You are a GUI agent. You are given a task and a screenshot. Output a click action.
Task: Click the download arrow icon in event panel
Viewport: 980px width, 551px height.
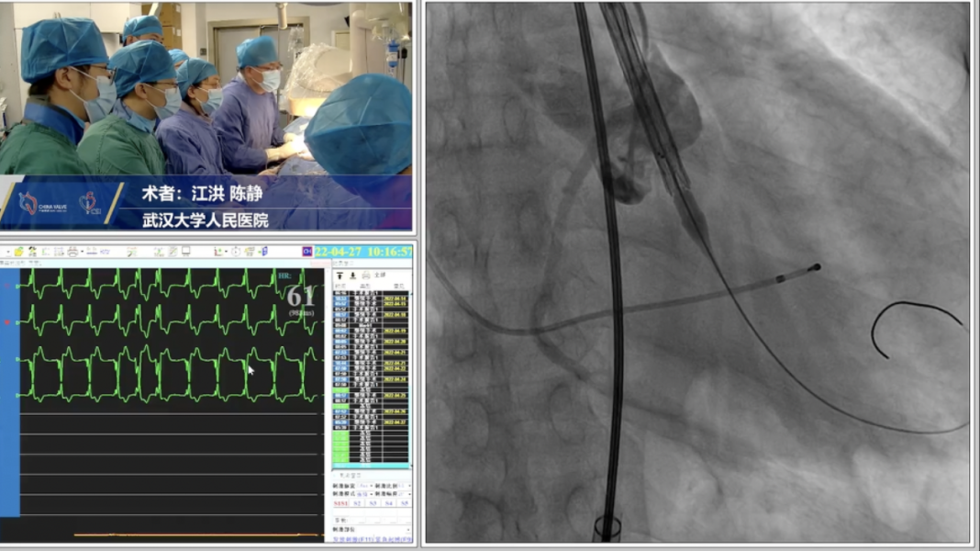pos(352,275)
